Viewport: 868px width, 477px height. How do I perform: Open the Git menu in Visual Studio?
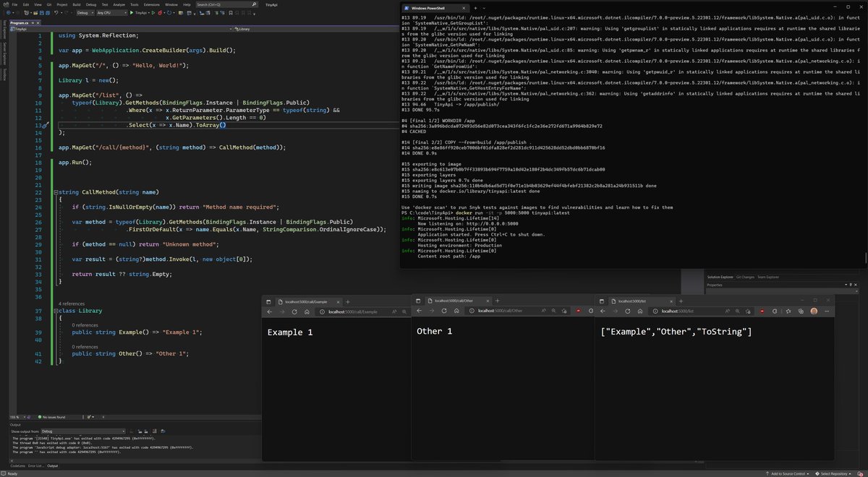[x=49, y=4]
